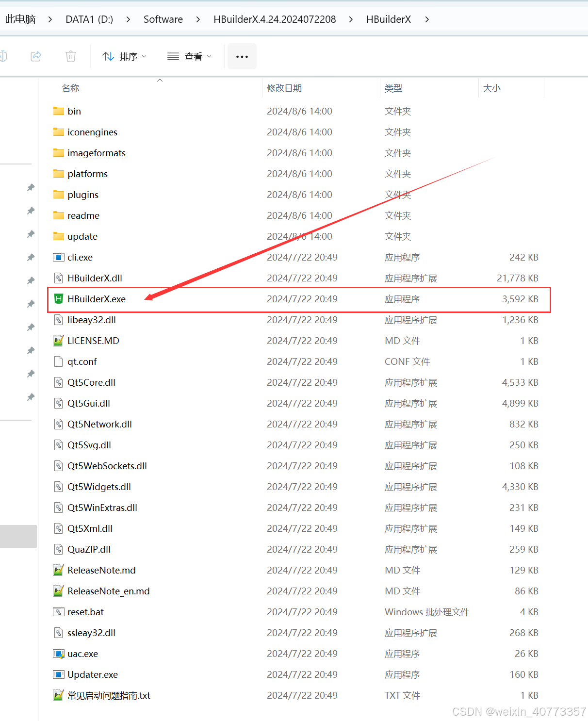This screenshot has height=721, width=588.
Task: Select Software breadcrumb segment
Action: (x=163, y=19)
